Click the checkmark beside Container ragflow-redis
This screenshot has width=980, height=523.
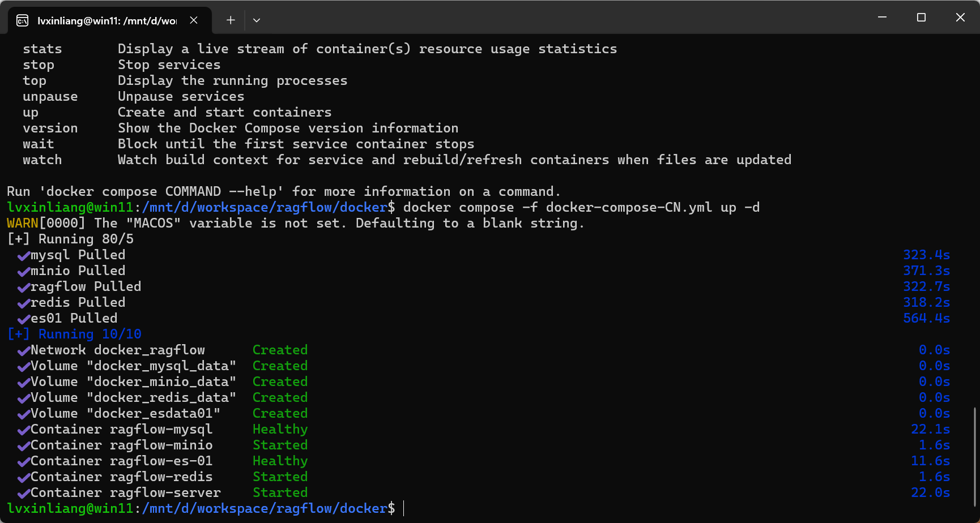point(23,478)
